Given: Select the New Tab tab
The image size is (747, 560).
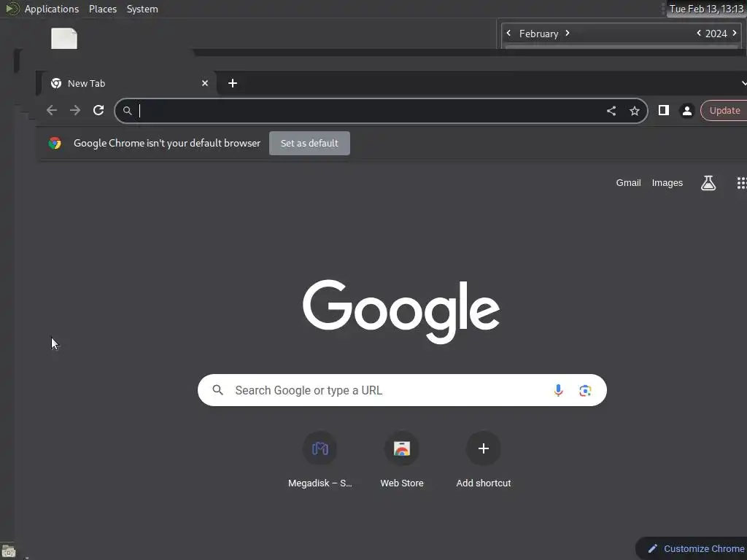Looking at the screenshot, I should 128,83.
